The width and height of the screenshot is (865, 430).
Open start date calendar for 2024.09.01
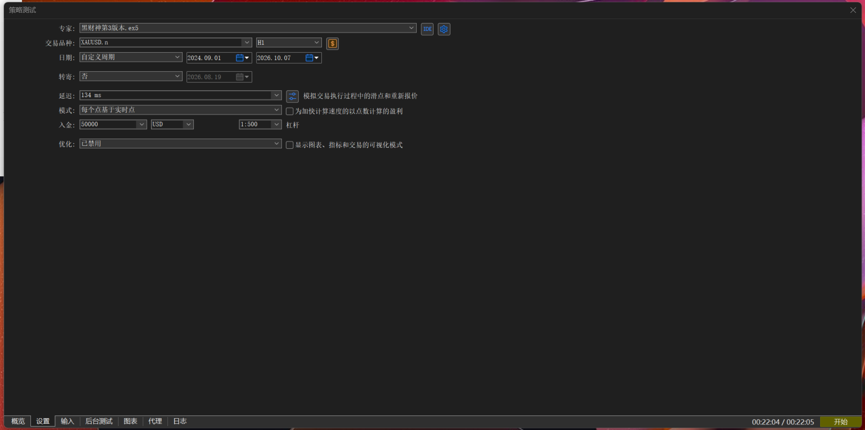(x=240, y=58)
